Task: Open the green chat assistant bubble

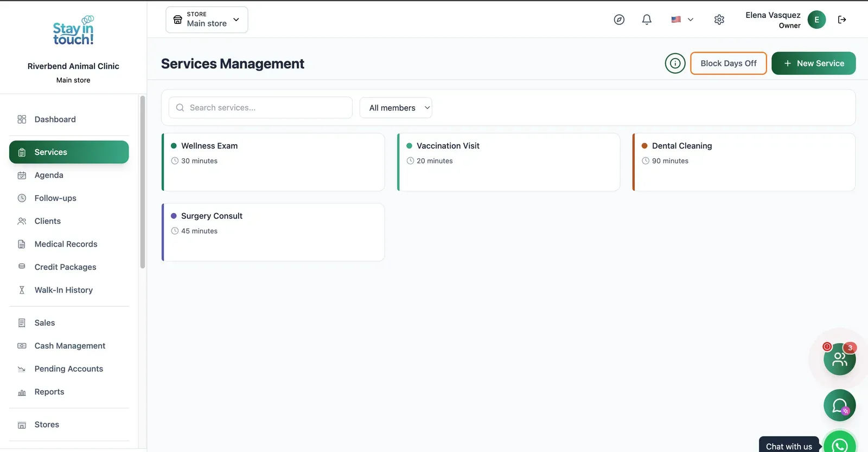Action: coord(839,405)
